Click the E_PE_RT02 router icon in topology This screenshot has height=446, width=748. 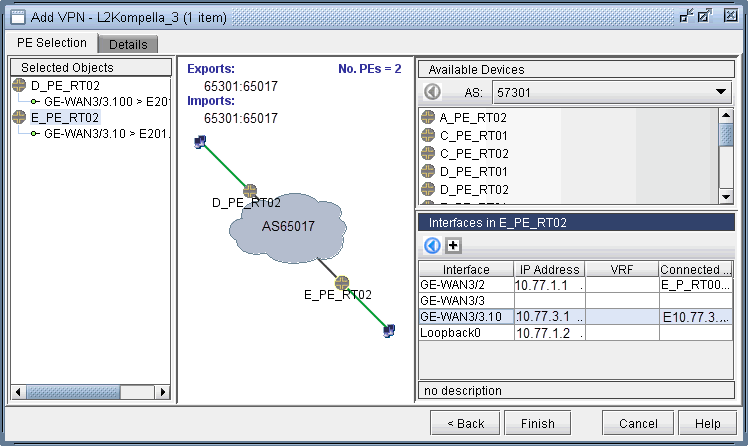point(343,283)
